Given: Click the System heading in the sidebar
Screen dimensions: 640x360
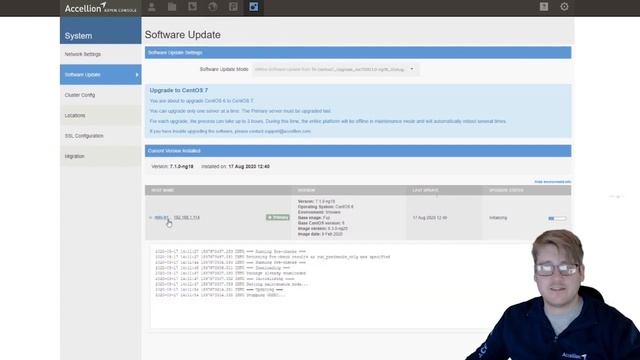Looking at the screenshot, I should pyautogui.click(x=78, y=36).
